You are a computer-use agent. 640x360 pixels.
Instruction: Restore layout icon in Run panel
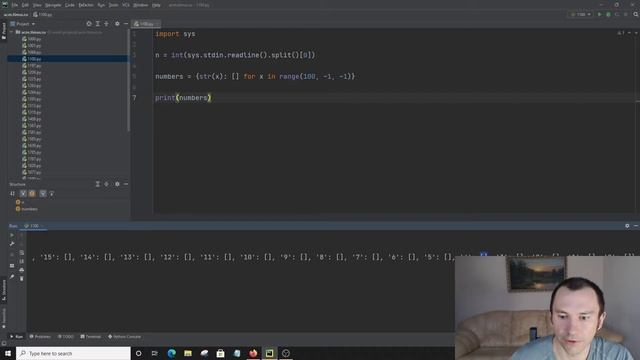(12, 266)
